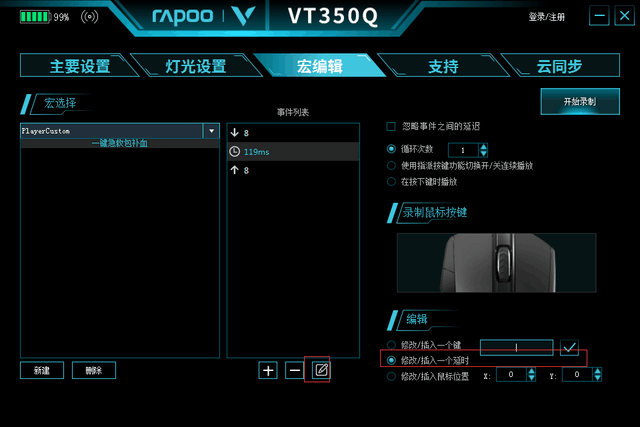This screenshot has width=640, height=427.
Task: Click the 新建 new macro button
Action: pyautogui.click(x=42, y=370)
